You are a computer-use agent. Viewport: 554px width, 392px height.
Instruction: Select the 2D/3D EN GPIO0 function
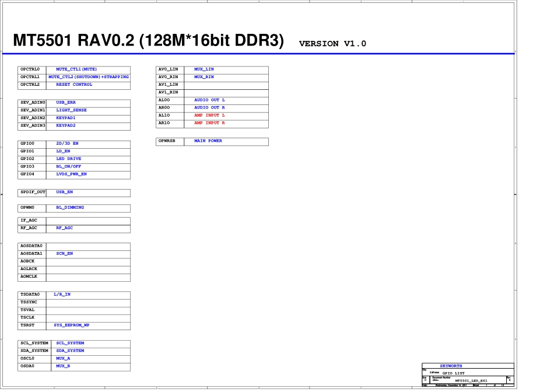point(67,143)
